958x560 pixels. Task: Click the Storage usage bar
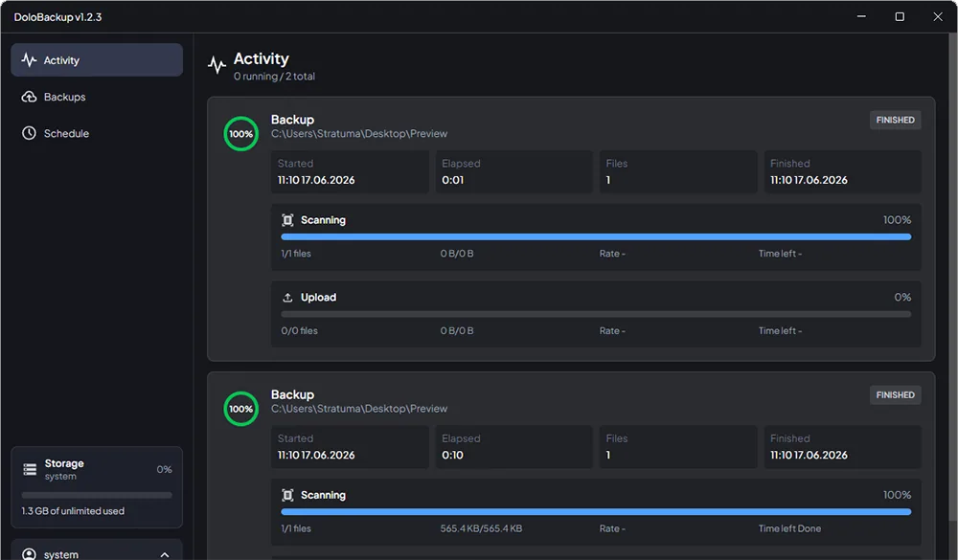pyautogui.click(x=97, y=495)
